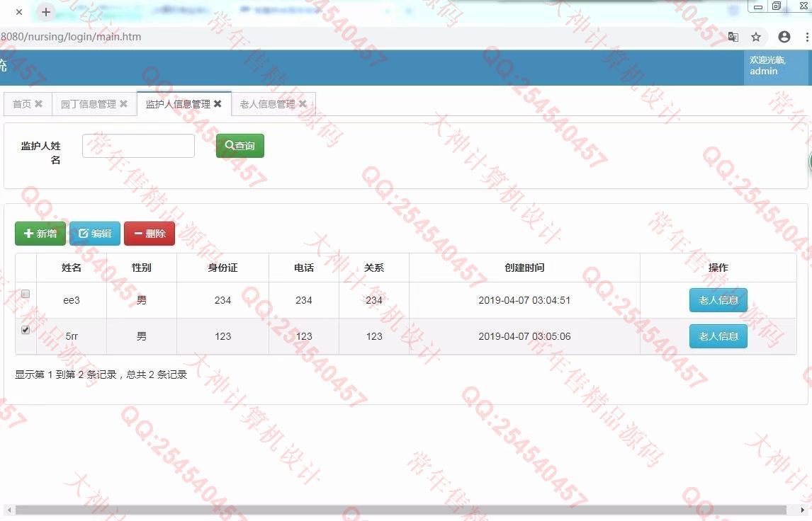Click the scrollbar right arrow

tap(803, 510)
